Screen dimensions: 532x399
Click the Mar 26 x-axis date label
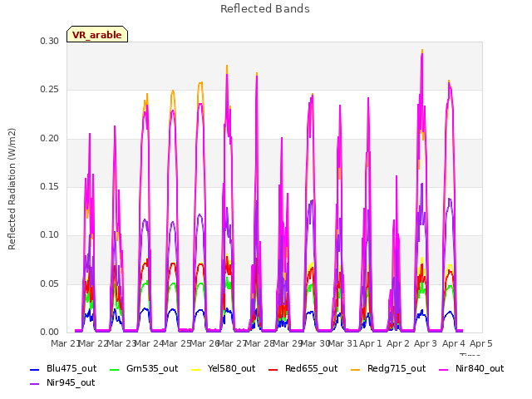pyautogui.click(x=204, y=343)
